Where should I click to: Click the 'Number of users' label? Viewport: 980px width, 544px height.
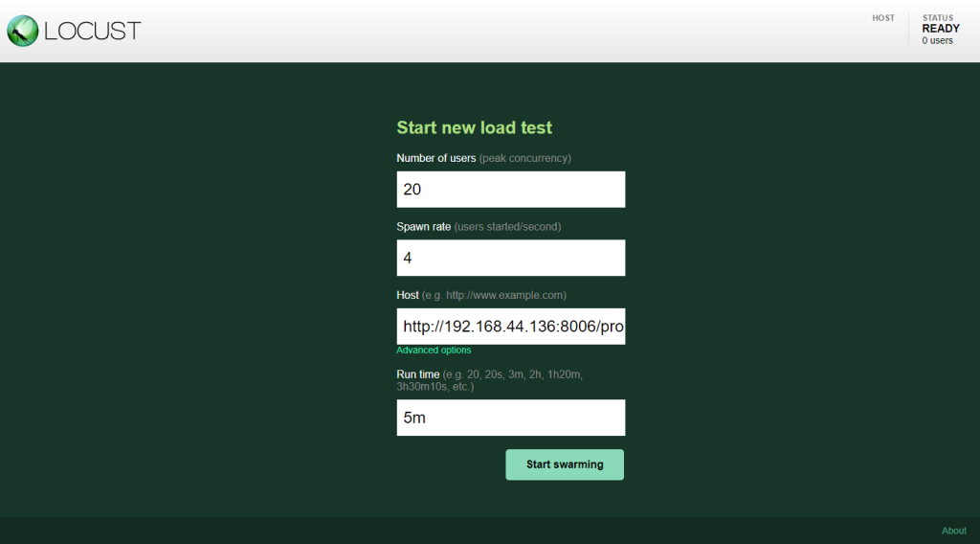click(435, 158)
